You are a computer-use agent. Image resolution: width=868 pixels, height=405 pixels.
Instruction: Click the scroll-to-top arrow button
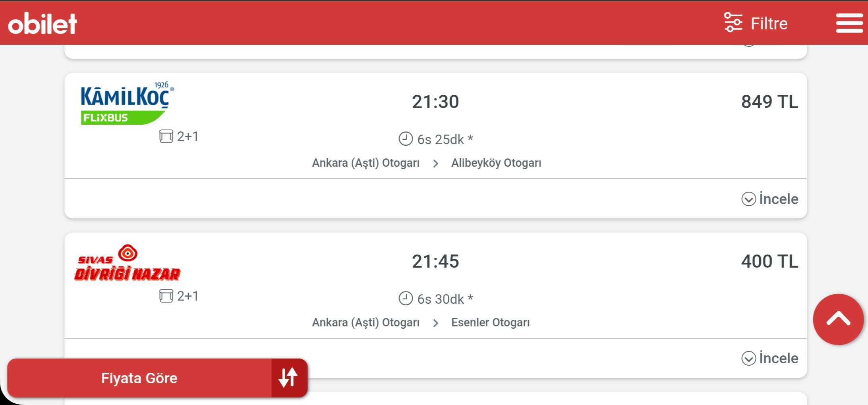click(x=838, y=319)
